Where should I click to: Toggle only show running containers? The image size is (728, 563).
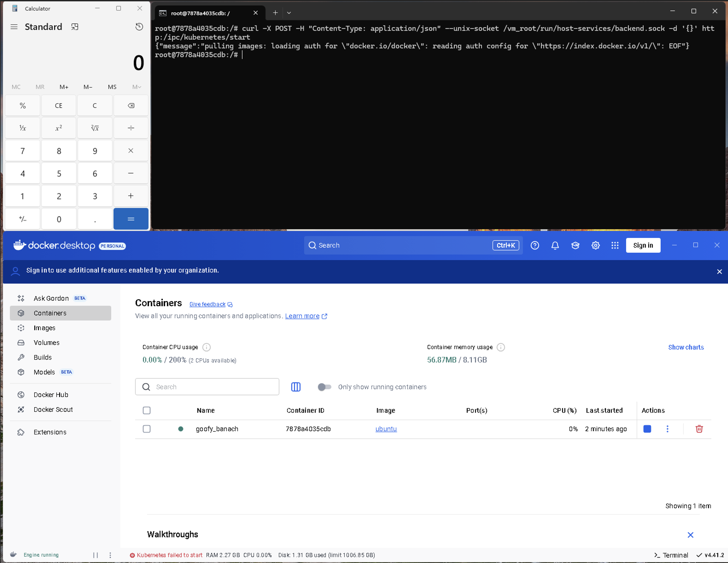tap(324, 387)
